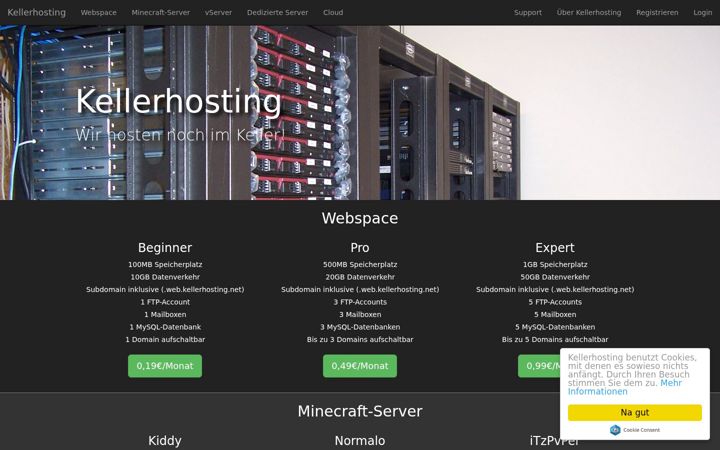The image size is (720, 450).
Task: Click '1 MySQL-Datenbank' feature line
Action: (165, 327)
